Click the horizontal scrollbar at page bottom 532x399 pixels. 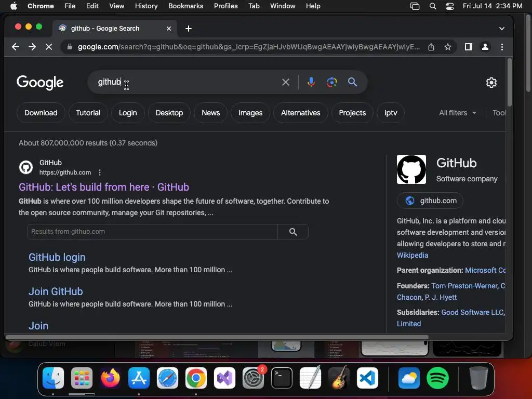tap(217, 337)
